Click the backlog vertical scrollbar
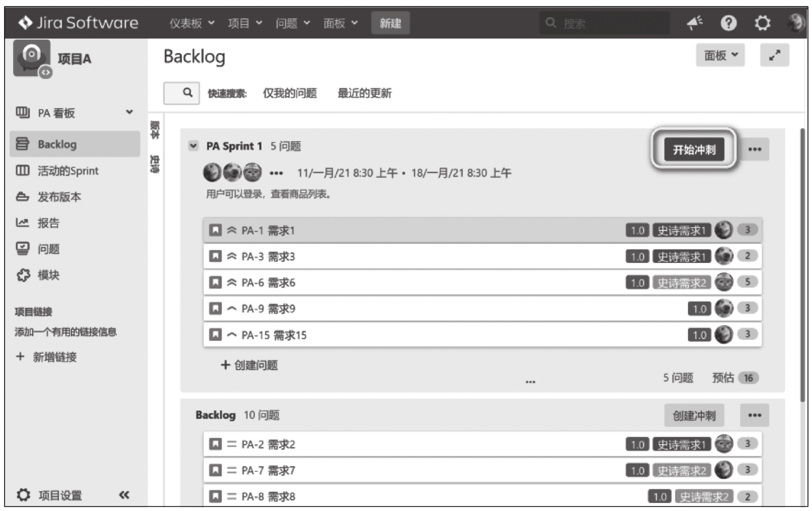 point(802,264)
